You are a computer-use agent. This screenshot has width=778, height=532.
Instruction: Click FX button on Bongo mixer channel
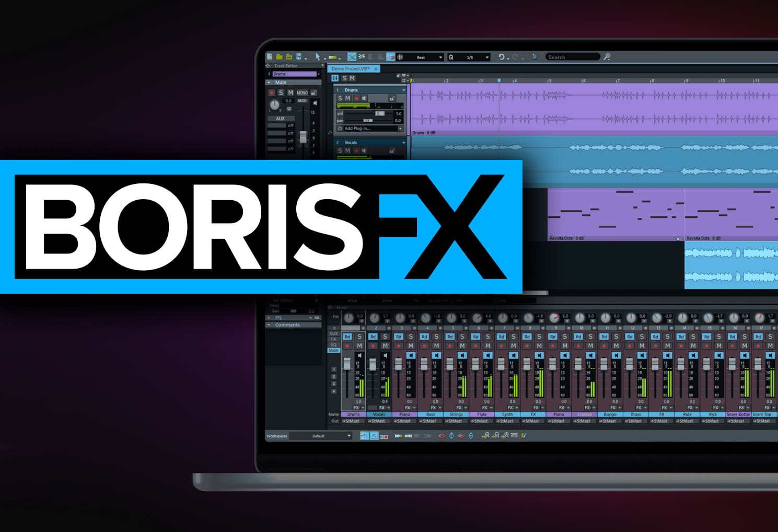pyautogui.click(x=613, y=408)
